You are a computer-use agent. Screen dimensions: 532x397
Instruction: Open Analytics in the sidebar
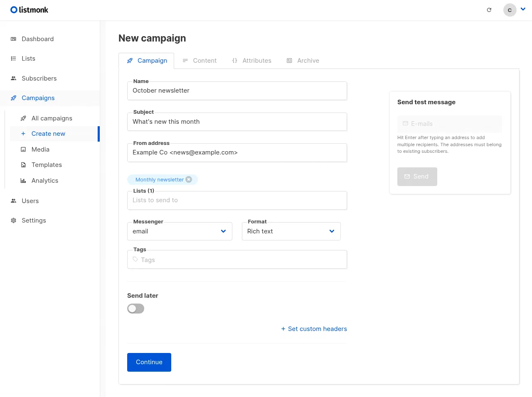54,181
